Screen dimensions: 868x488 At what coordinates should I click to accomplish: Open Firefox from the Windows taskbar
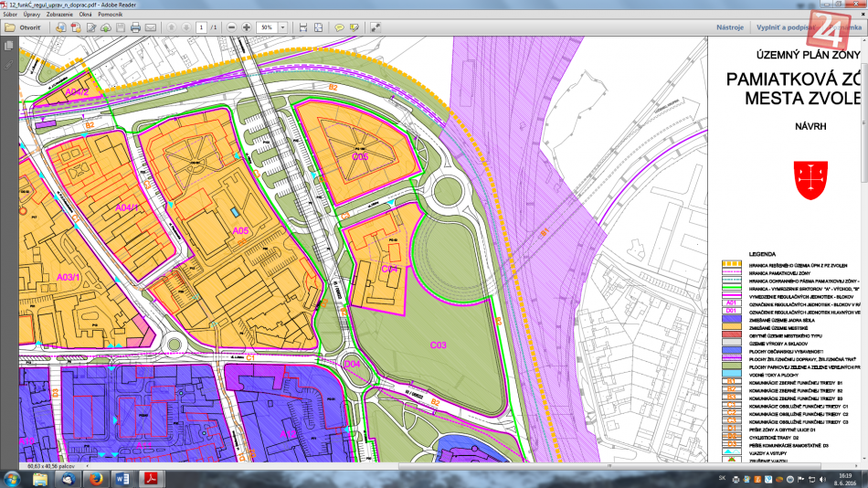(x=94, y=478)
